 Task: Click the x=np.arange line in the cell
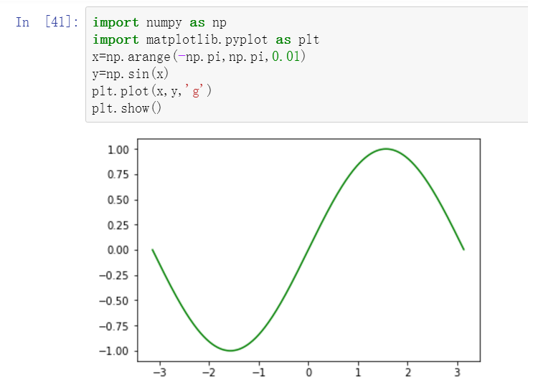point(199,57)
